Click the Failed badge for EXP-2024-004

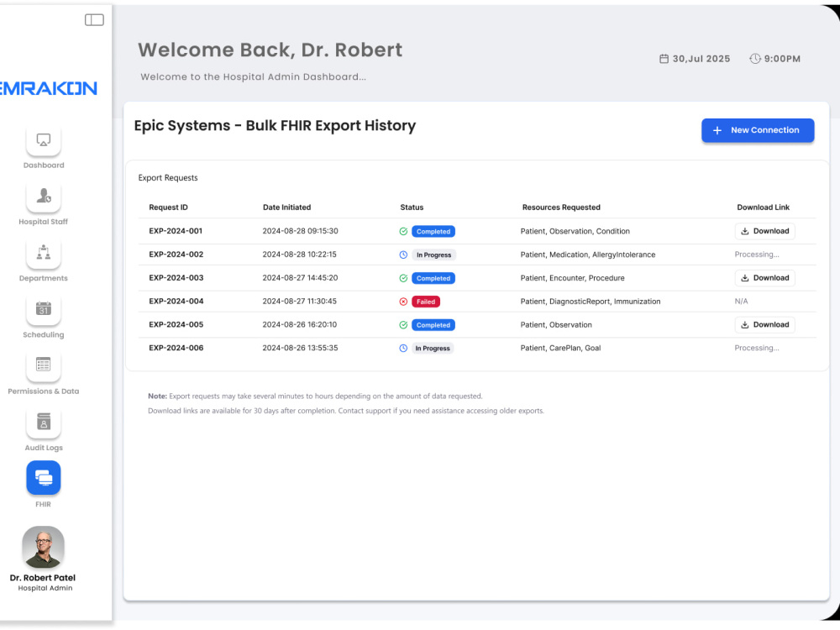426,302
